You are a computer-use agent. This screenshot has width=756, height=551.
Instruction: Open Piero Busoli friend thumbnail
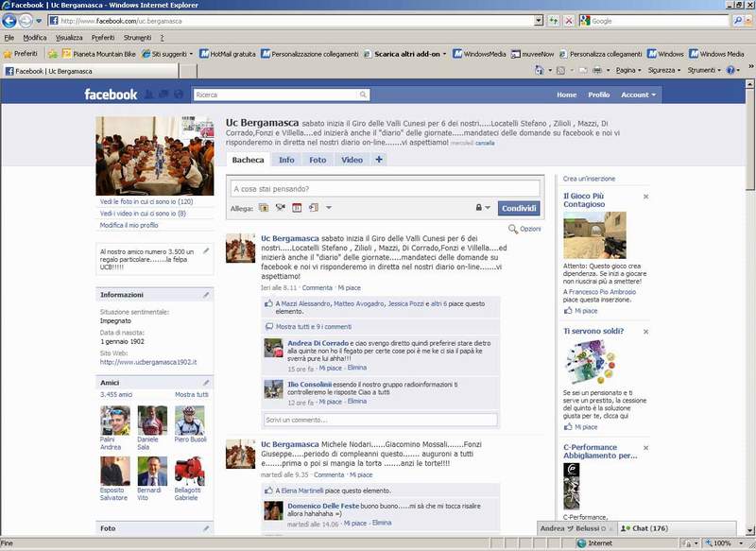click(x=190, y=421)
